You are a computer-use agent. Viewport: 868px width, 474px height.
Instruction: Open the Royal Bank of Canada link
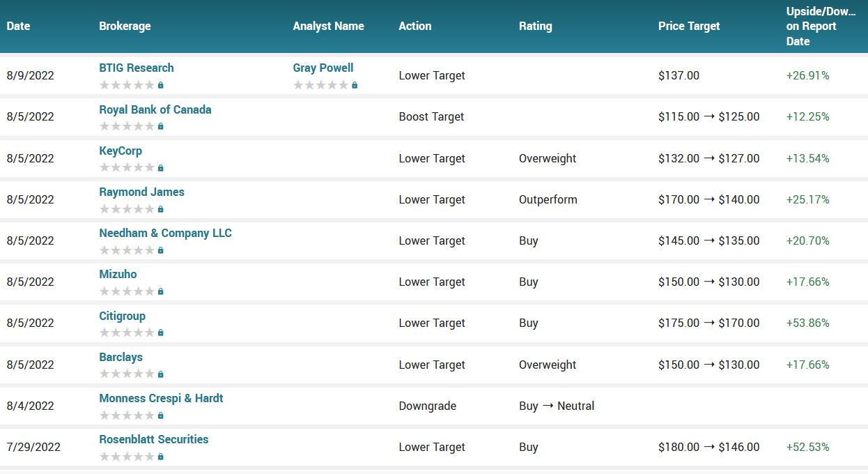point(155,109)
